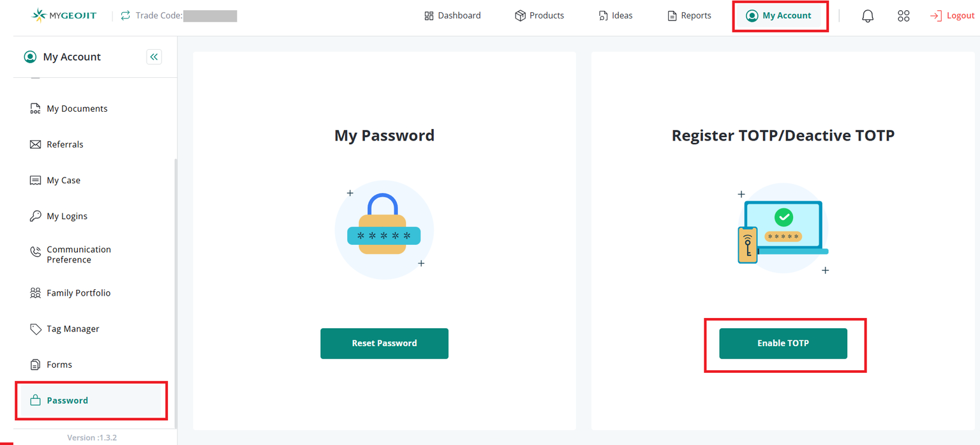This screenshot has height=445, width=980.
Task: Select the My Account tab
Action: 780,15
